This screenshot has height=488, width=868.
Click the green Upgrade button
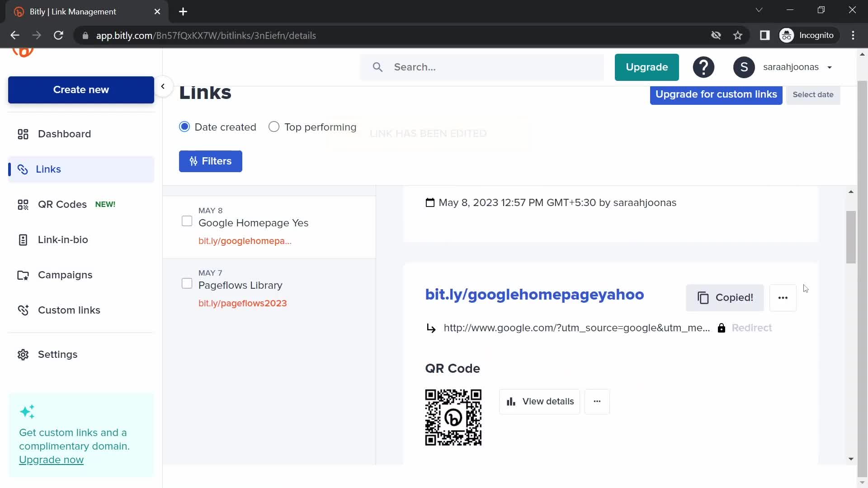646,67
